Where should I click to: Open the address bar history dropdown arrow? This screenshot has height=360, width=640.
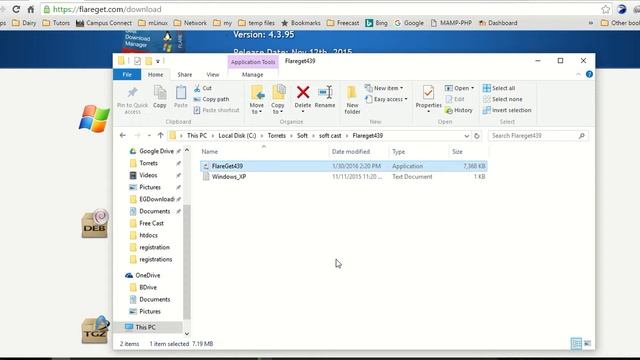(x=467, y=136)
